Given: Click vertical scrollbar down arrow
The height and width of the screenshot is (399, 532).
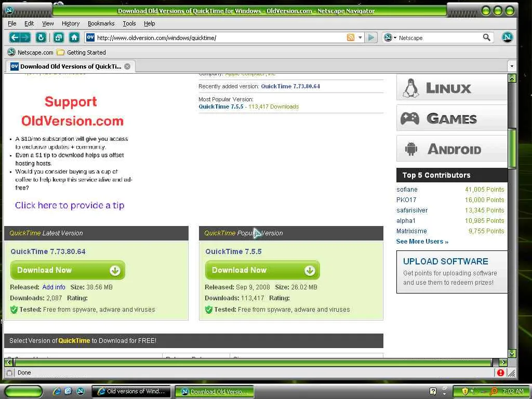Looking at the screenshot, I should [x=512, y=353].
